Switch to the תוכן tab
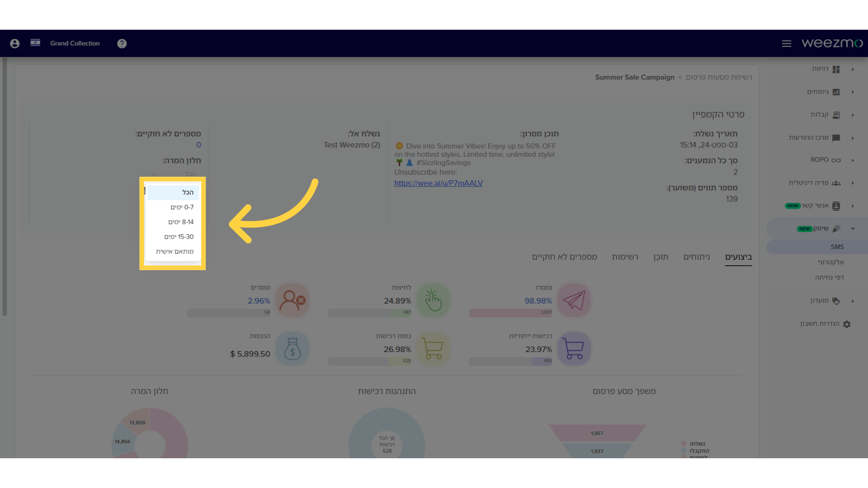The width and height of the screenshot is (868, 488). click(660, 257)
